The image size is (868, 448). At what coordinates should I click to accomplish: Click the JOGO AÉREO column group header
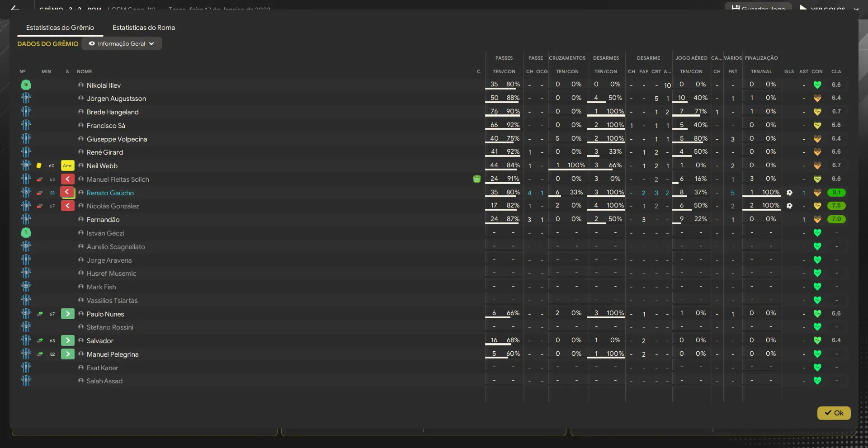pos(691,58)
